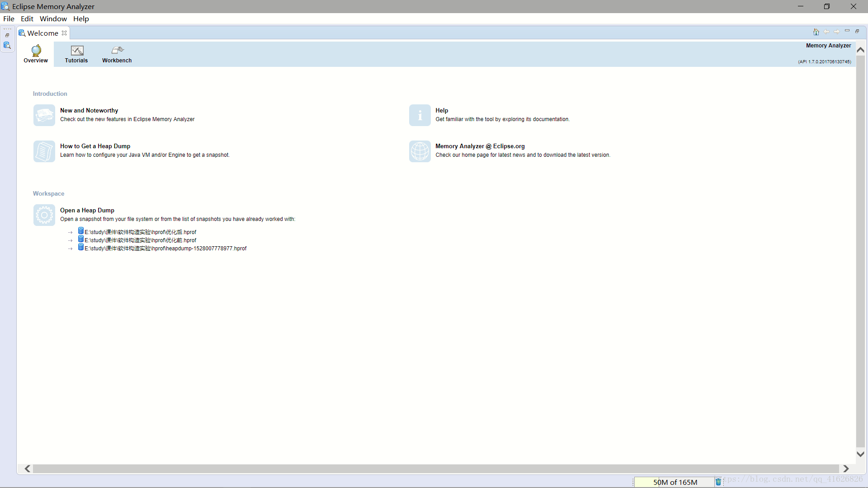Open the File menu
868x488 pixels.
[x=9, y=19]
